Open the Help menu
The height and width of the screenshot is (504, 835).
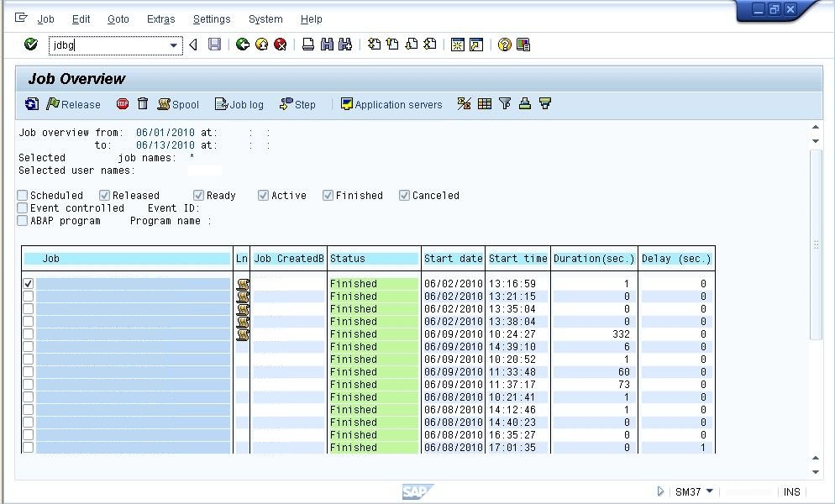[x=311, y=19]
